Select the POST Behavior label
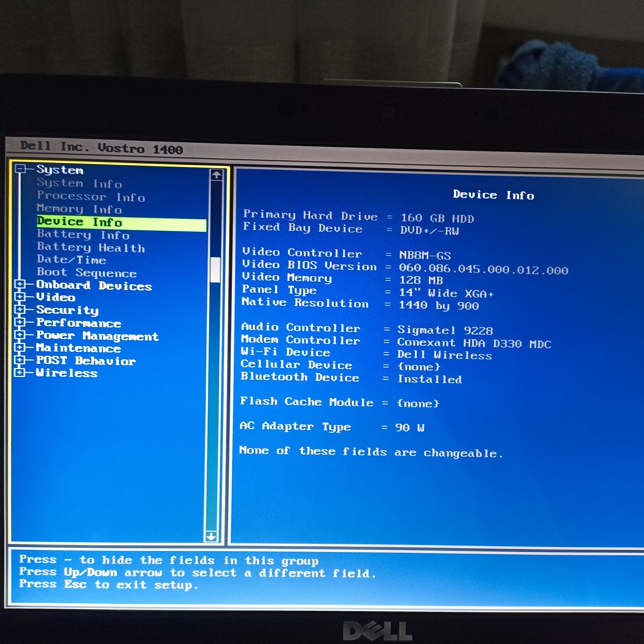 tap(86, 361)
